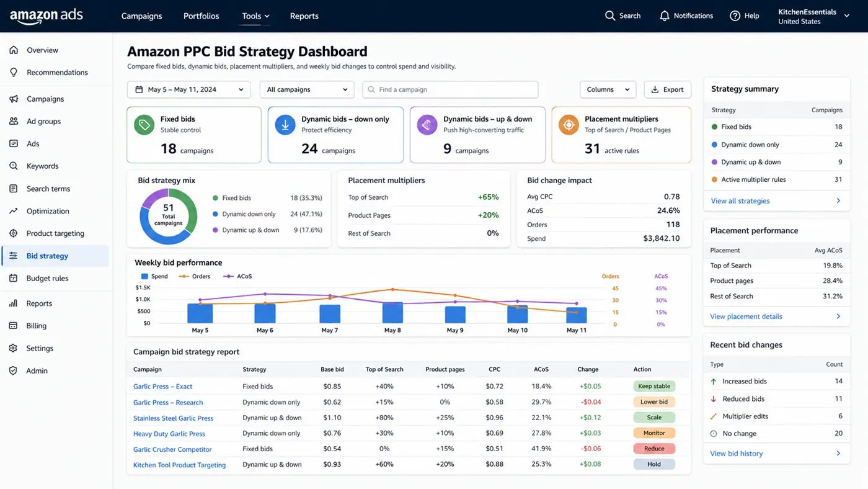Click the Keywords magnifier icon in sidebar
This screenshot has width=868, height=489.
click(14, 166)
